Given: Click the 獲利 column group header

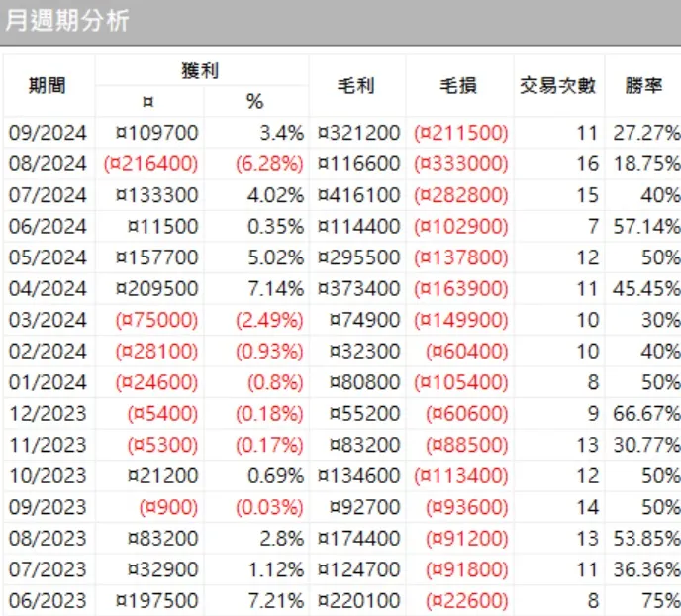Looking at the screenshot, I should coord(200,70).
